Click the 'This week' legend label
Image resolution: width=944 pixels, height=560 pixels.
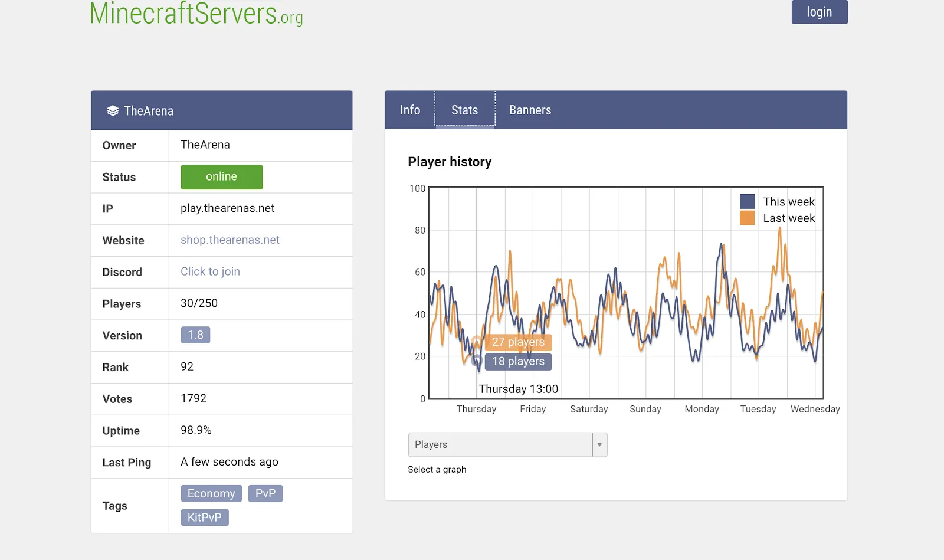(x=789, y=202)
